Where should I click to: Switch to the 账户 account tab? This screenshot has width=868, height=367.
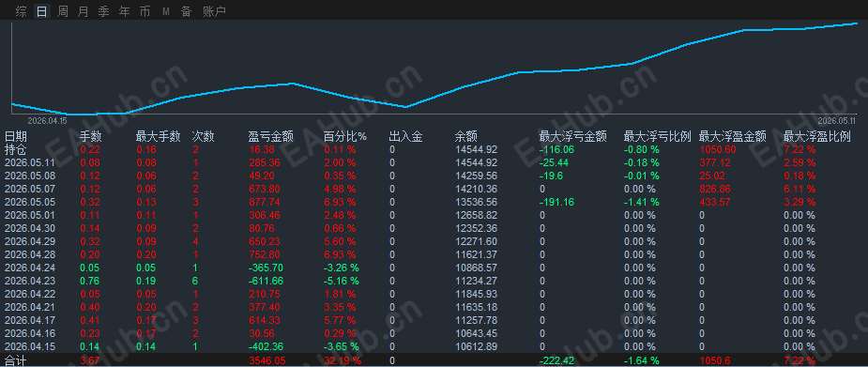pyautogui.click(x=214, y=11)
